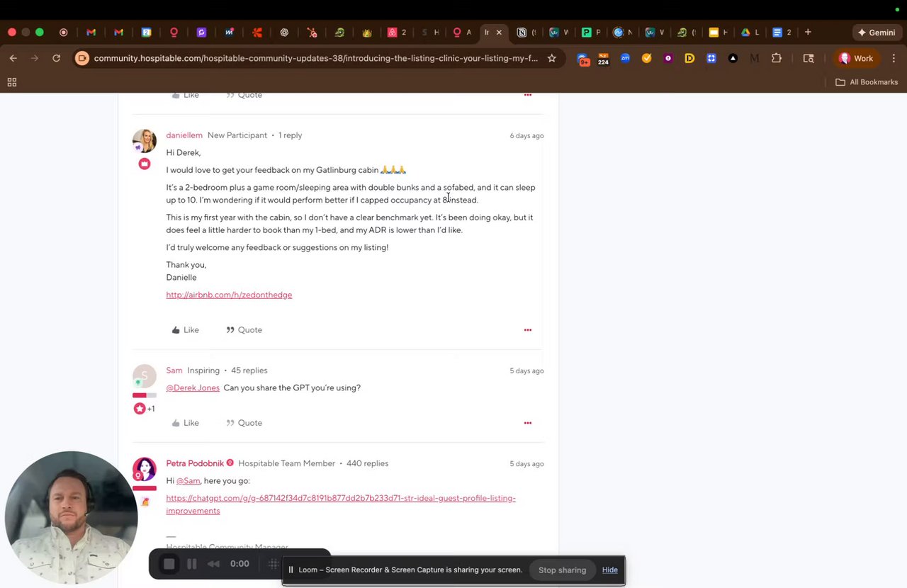Open the Work profile menu
Viewport: 907px width, 588px height.
click(x=855, y=58)
